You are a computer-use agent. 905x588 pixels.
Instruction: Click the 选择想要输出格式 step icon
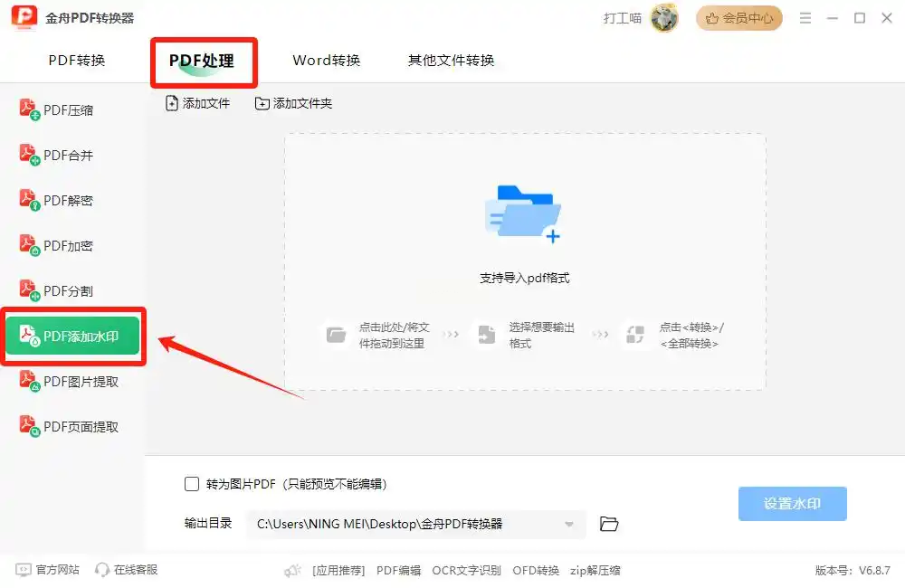pyautogui.click(x=487, y=334)
